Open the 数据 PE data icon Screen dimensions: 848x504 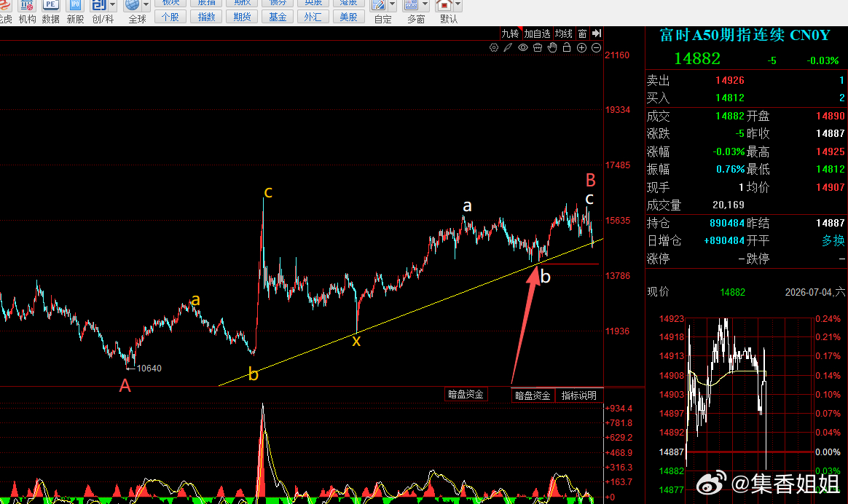(x=50, y=7)
